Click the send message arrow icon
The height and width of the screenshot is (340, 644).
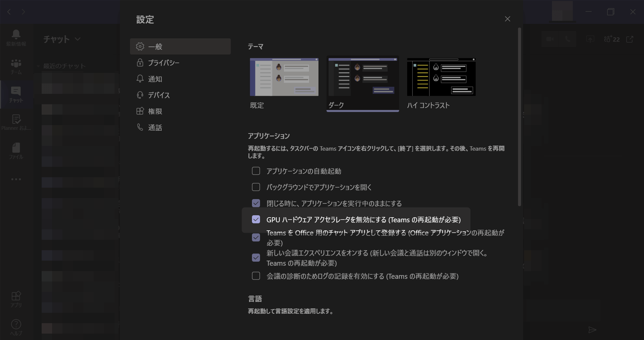click(592, 330)
